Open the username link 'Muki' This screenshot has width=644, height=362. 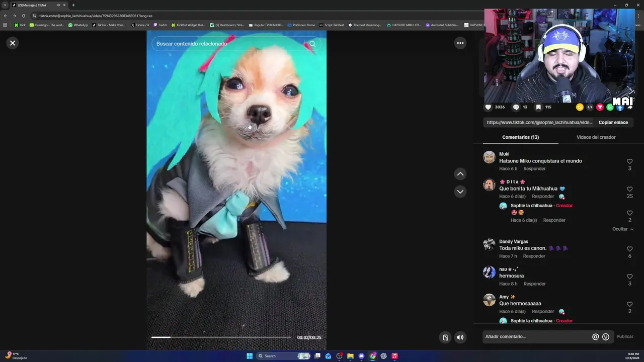(x=504, y=154)
